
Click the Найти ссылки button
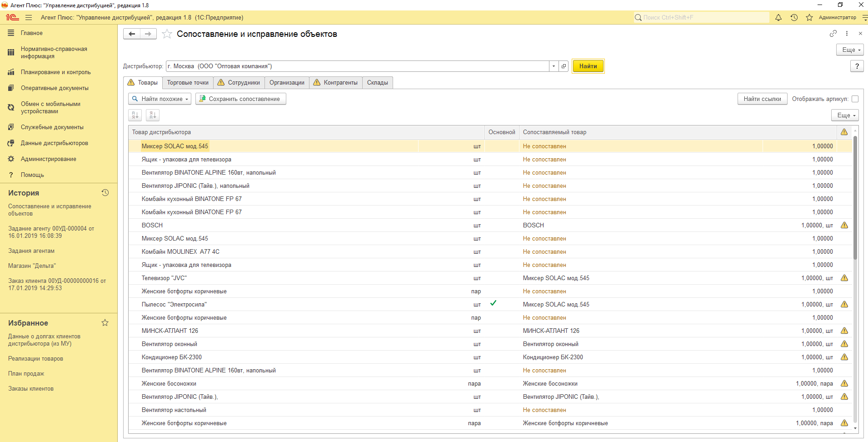point(762,99)
